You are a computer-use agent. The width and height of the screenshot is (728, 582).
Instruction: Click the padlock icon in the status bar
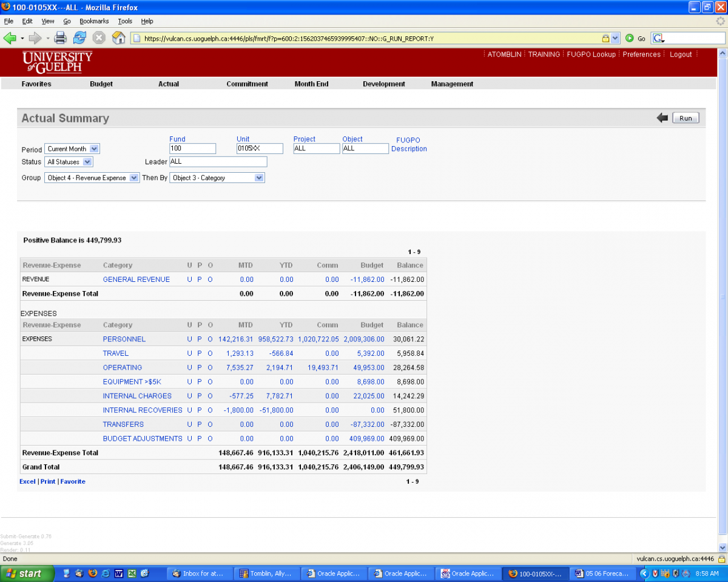tap(721, 559)
